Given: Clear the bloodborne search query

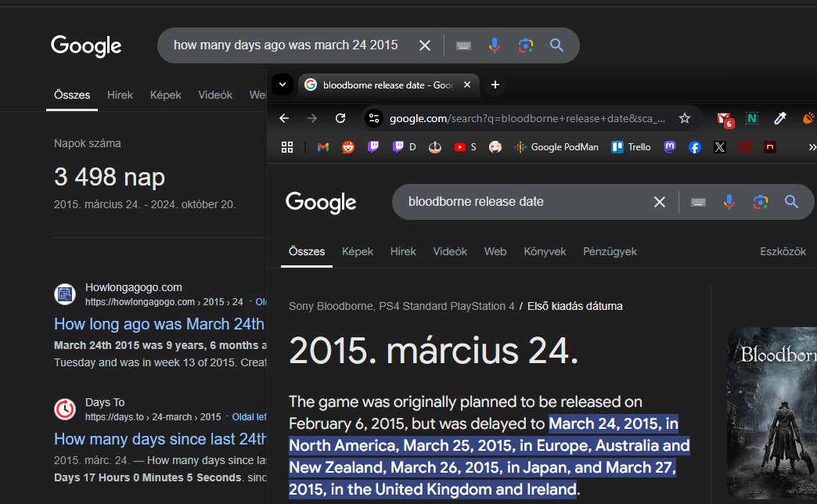Looking at the screenshot, I should tap(659, 202).
